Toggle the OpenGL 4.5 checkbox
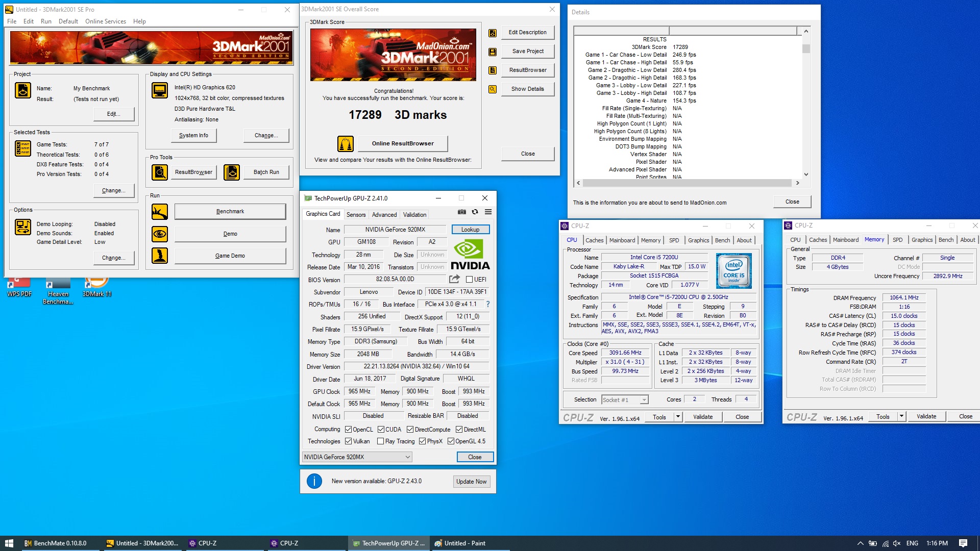Screen dimensions: 980x551 [x=451, y=441]
